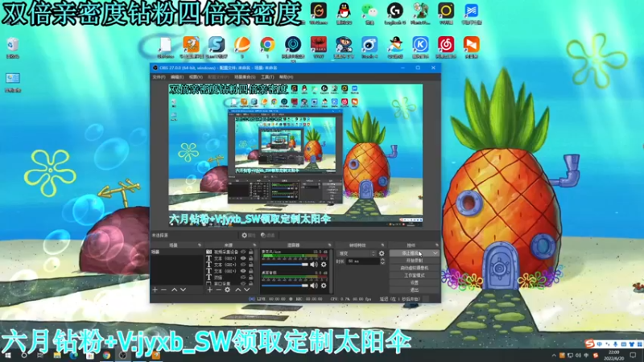Open the 文件(F) menu

(159, 77)
